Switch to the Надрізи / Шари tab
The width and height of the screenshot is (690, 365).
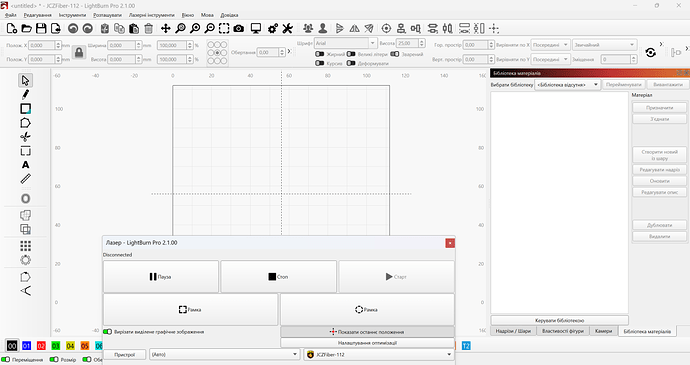[x=513, y=331]
